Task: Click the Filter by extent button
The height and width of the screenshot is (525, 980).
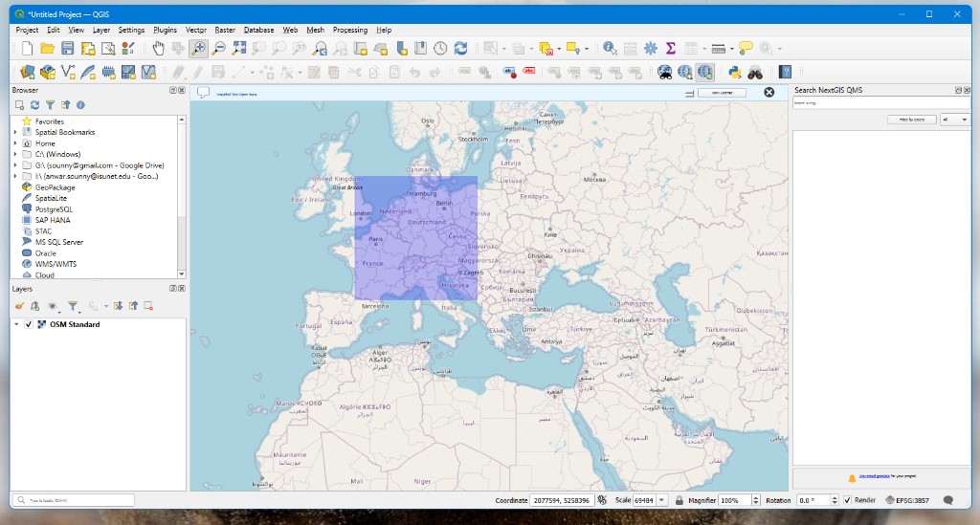Action: pos(911,120)
